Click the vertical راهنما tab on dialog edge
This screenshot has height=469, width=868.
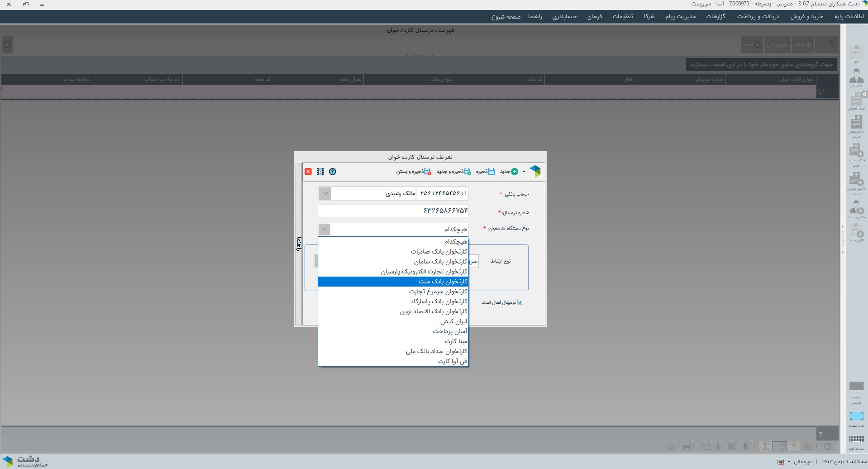click(x=299, y=244)
